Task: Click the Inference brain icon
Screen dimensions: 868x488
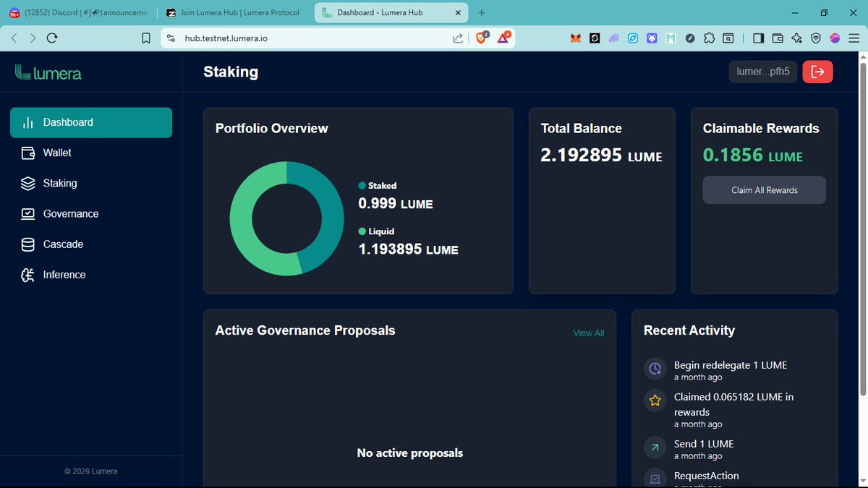Action: pyautogui.click(x=28, y=275)
